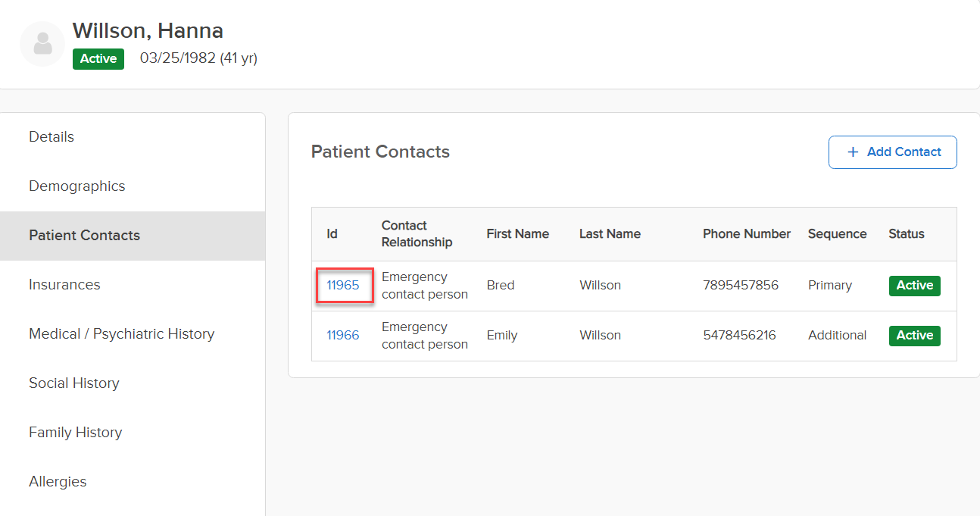Select phone number 7895457856 cell
The height and width of the screenshot is (516, 980).
tap(741, 286)
